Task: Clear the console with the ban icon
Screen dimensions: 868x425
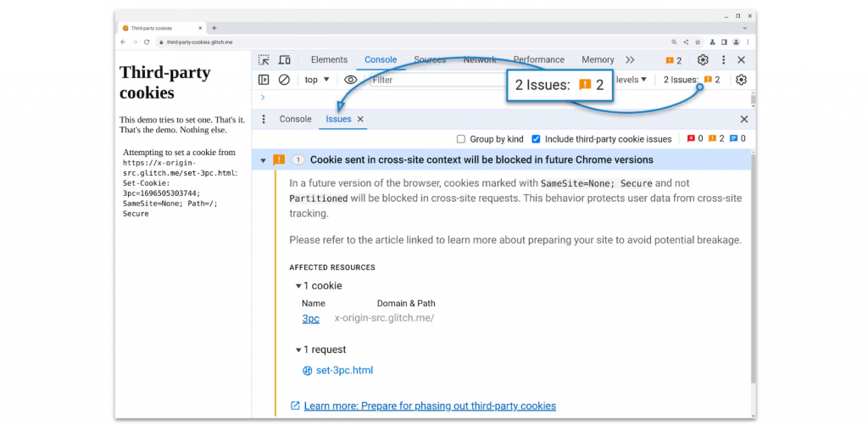Action: click(x=284, y=80)
